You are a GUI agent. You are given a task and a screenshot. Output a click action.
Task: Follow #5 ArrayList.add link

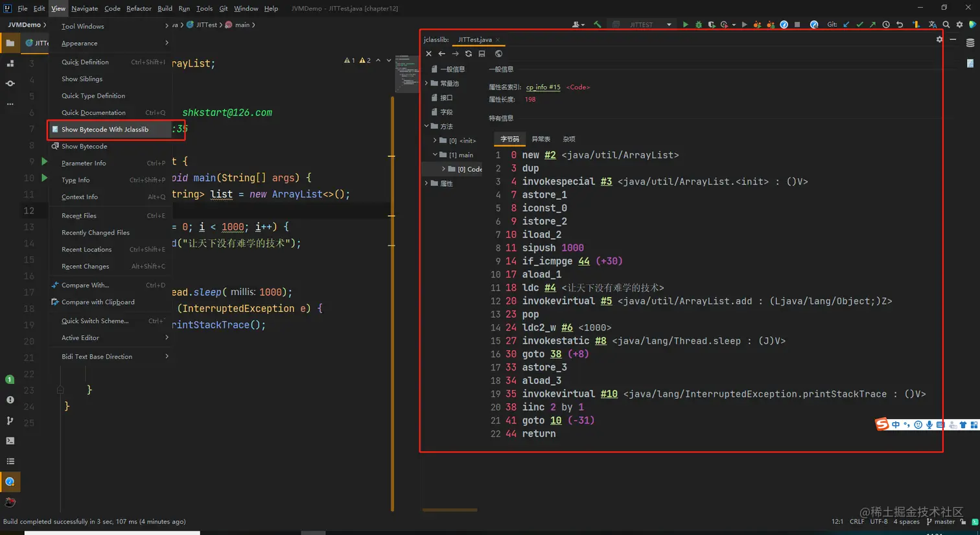[607, 301]
